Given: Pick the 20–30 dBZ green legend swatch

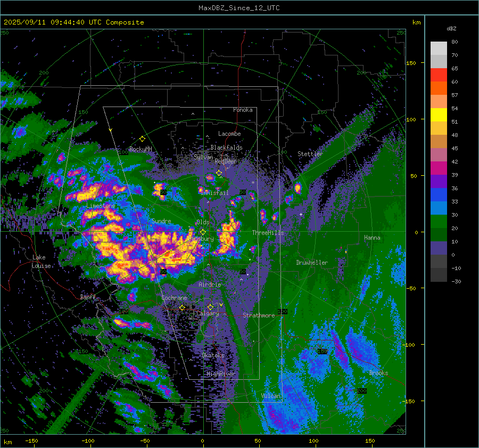Looking at the screenshot, I should (x=439, y=221).
